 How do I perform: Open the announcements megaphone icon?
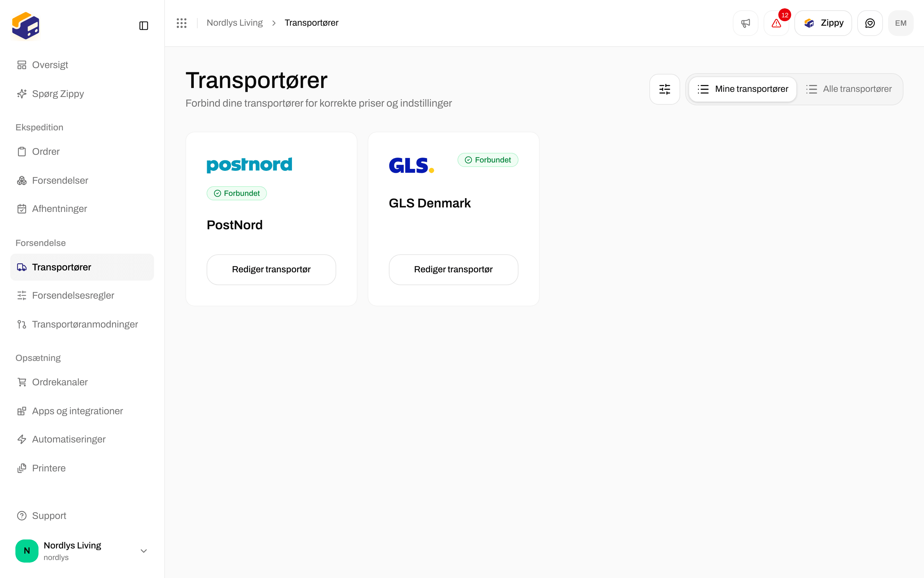tap(745, 23)
